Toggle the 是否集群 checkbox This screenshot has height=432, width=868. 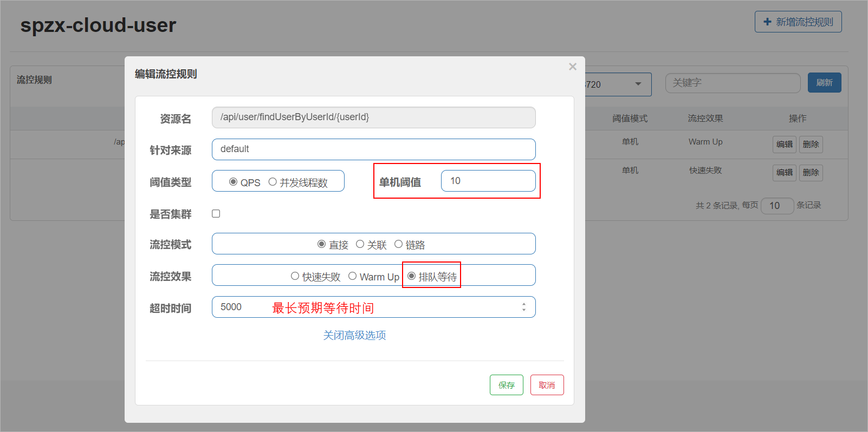tap(216, 214)
